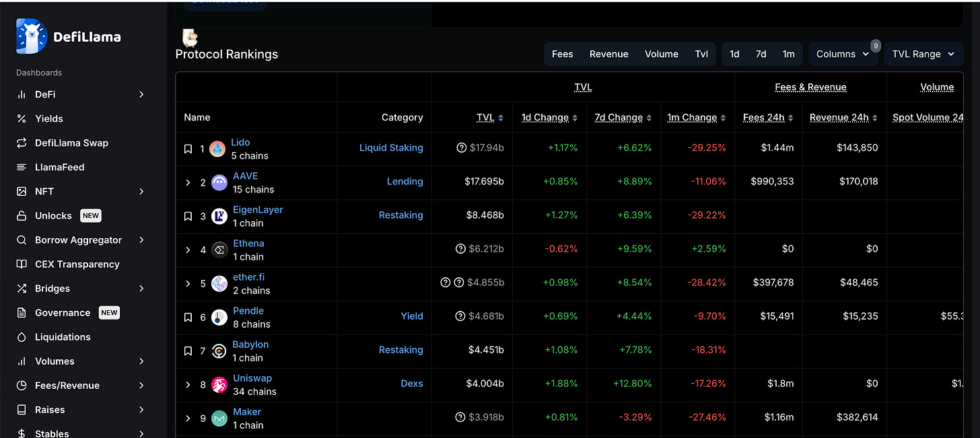Click the question mark icon beside Lido TVL
The image size is (980, 438).
(462, 147)
